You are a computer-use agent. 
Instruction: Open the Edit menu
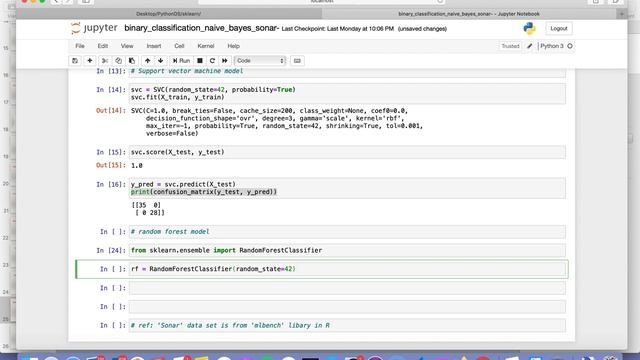103,46
